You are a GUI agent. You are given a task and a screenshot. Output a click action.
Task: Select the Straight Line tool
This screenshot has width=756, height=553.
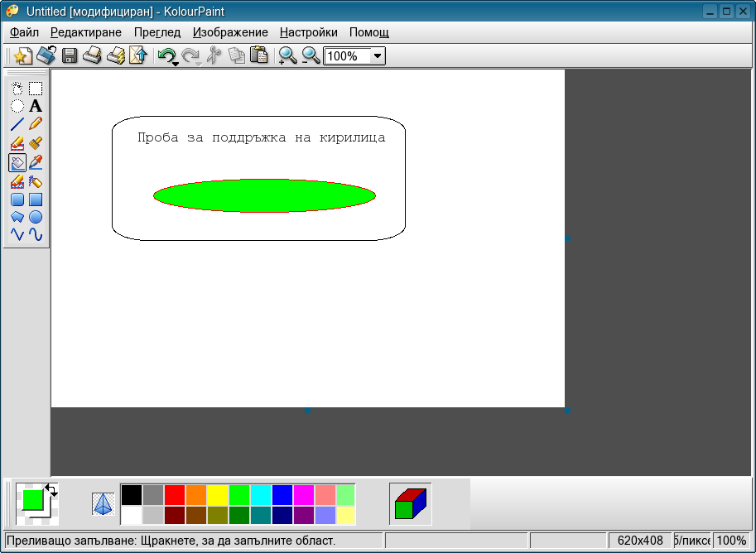pyautogui.click(x=17, y=124)
